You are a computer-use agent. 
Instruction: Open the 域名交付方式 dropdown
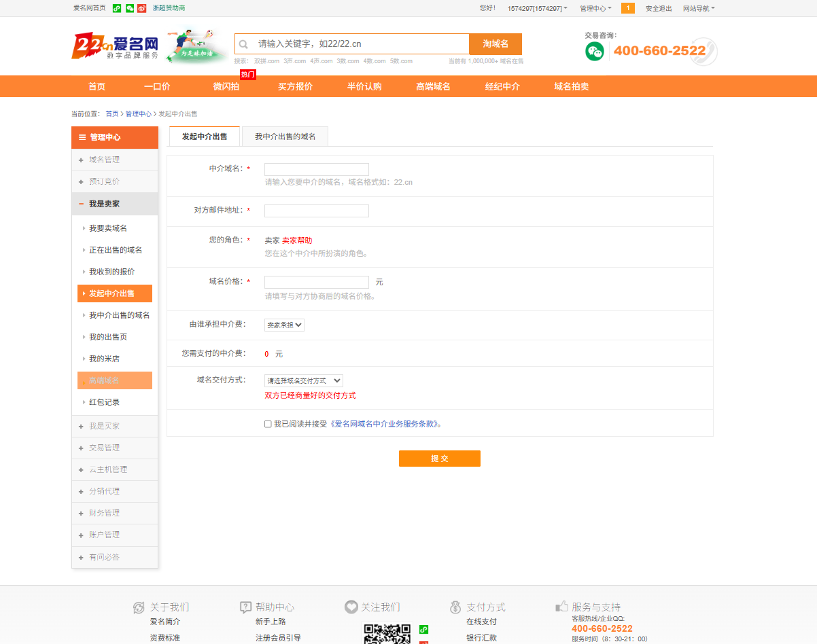pos(304,381)
